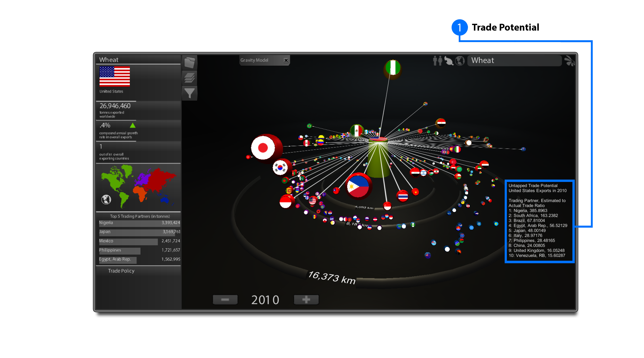Open the layers stack icon
Image resolution: width=644 pixels, height=358 pixels.
tap(189, 78)
